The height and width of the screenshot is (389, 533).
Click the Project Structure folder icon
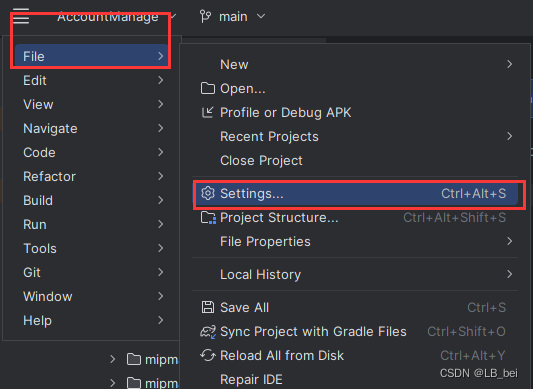[208, 218]
